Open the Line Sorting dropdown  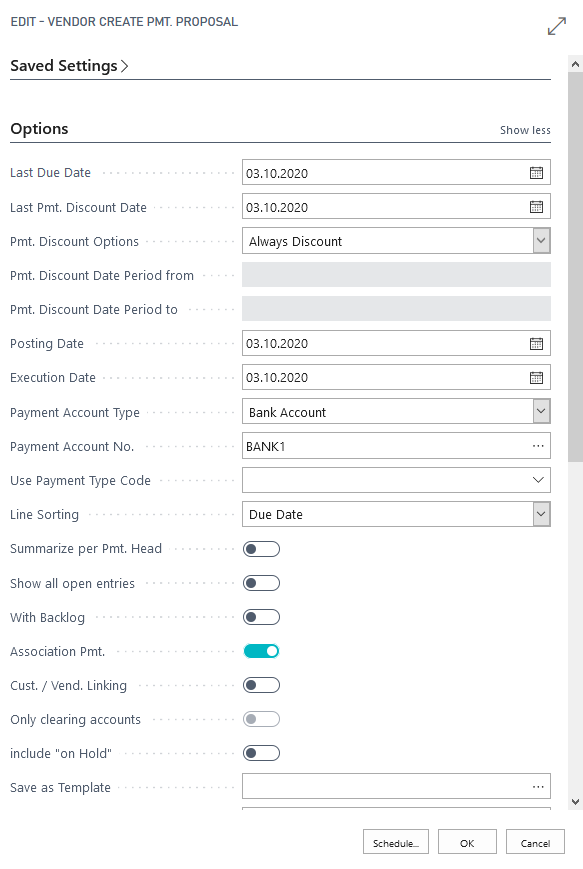(539, 513)
